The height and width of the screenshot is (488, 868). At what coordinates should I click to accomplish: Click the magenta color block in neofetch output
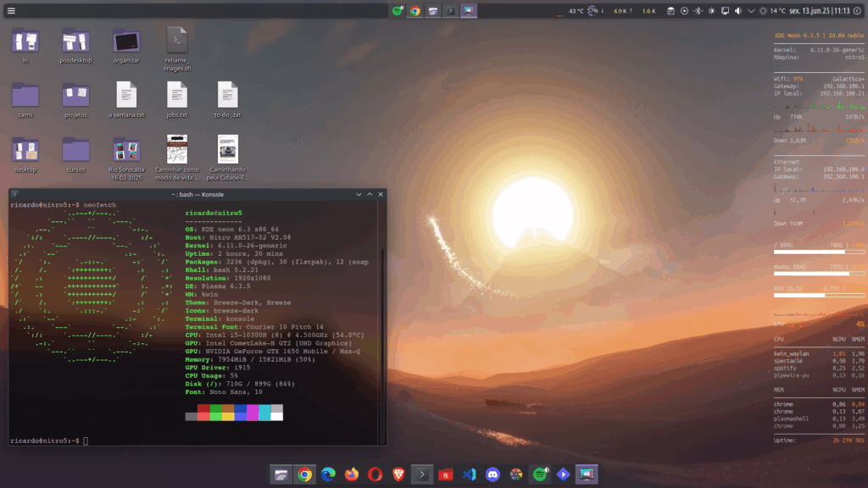coord(253,413)
